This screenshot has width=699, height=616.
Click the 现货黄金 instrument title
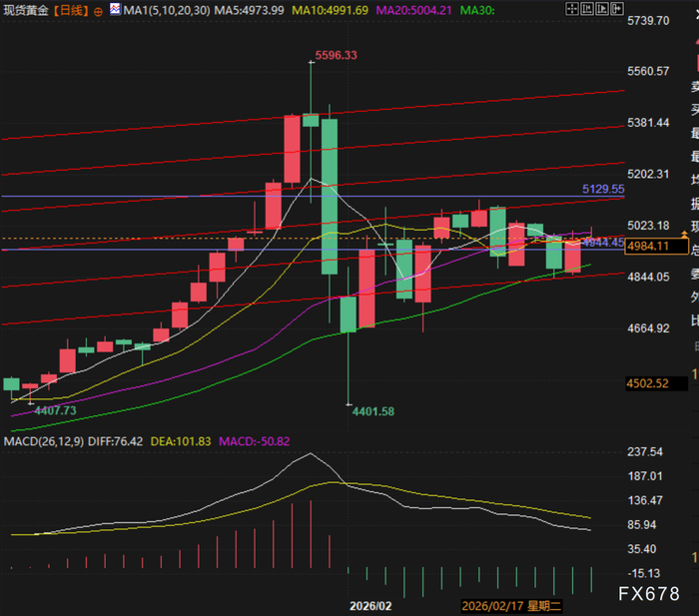tap(26, 10)
